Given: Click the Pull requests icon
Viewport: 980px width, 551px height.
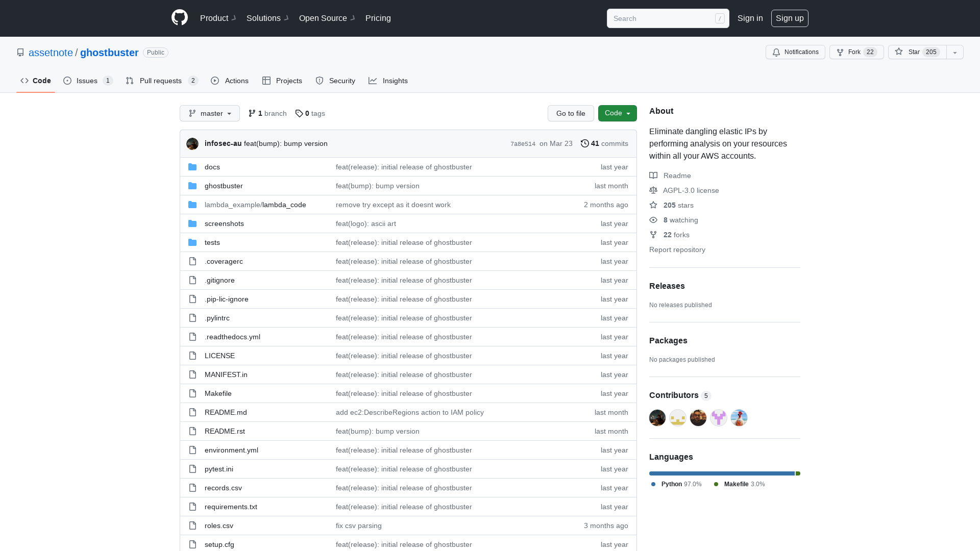Looking at the screenshot, I should click(x=130, y=81).
